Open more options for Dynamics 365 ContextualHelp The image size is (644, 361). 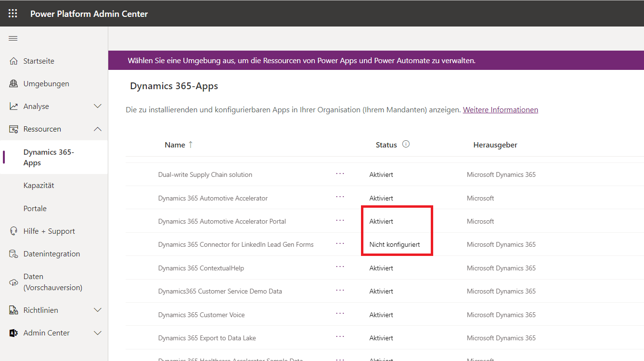pos(340,267)
